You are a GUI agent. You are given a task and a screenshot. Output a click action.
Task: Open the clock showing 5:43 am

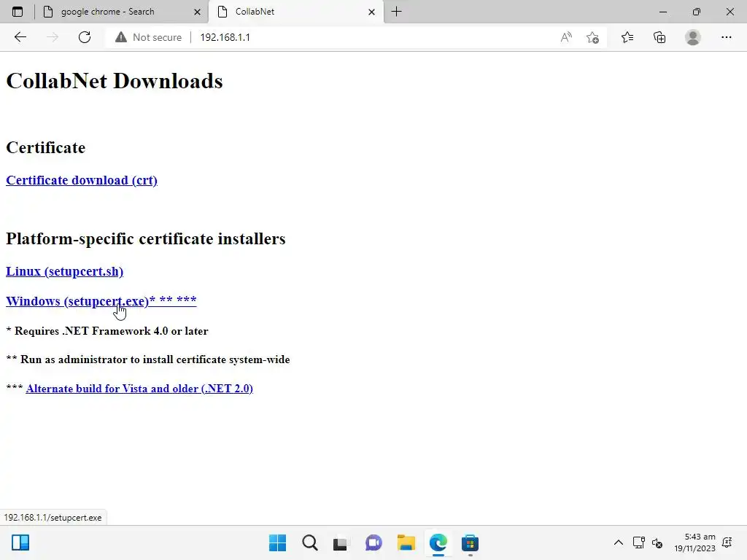coord(694,542)
